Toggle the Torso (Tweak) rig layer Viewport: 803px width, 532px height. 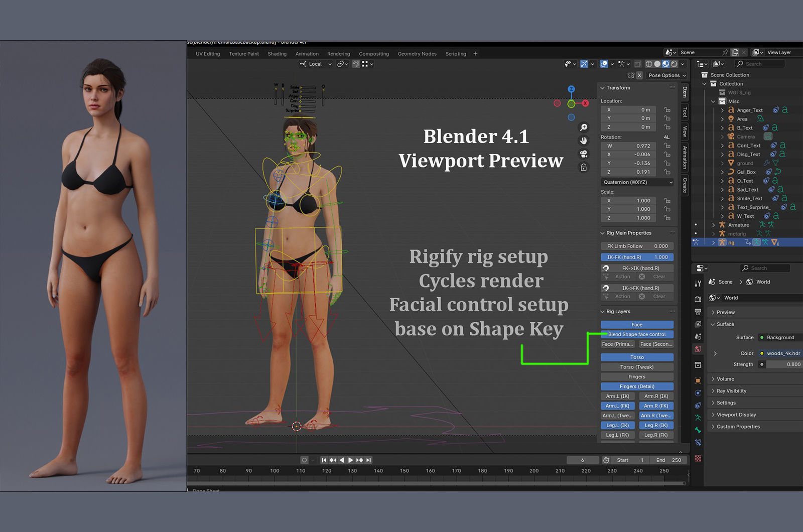coord(637,367)
